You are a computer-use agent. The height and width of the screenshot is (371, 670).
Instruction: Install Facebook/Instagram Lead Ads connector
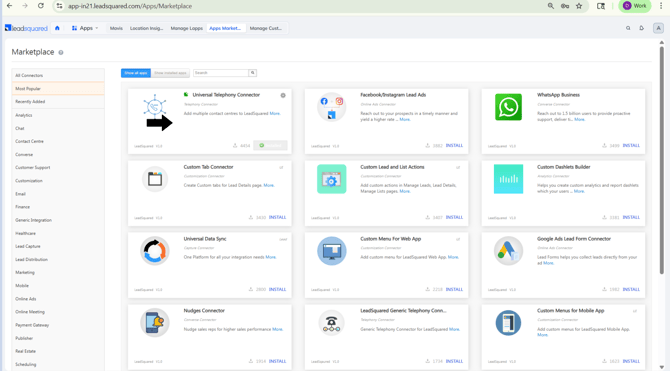(x=454, y=145)
